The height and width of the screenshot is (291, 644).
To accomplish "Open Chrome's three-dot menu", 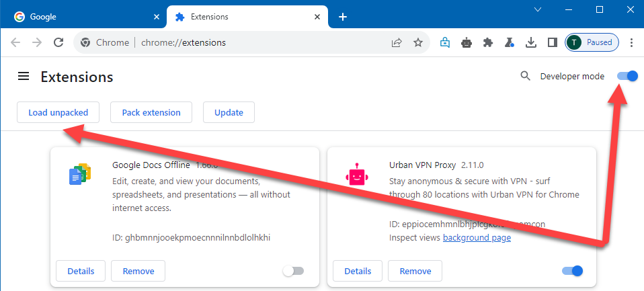I will (631, 42).
